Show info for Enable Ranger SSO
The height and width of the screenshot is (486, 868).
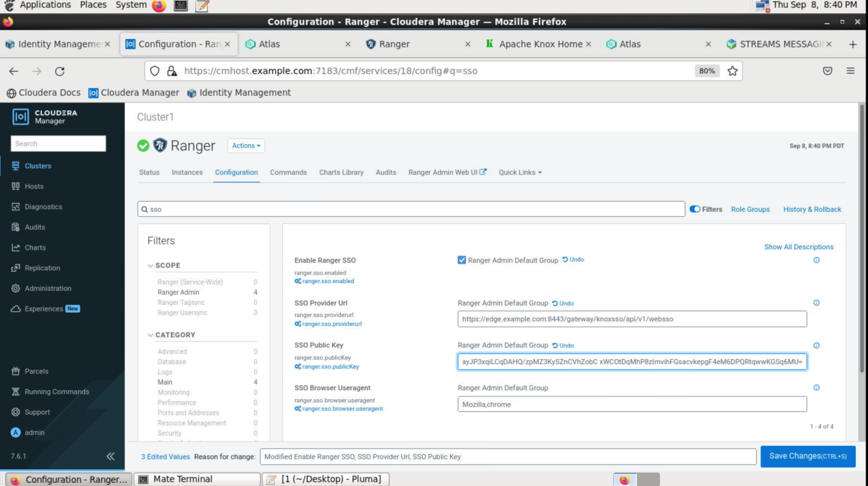pyautogui.click(x=816, y=260)
